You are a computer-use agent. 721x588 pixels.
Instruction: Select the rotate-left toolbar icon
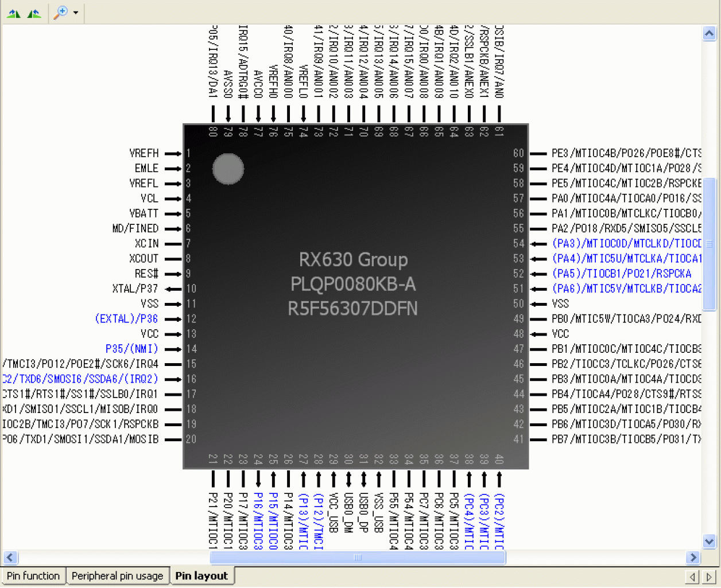[13, 13]
